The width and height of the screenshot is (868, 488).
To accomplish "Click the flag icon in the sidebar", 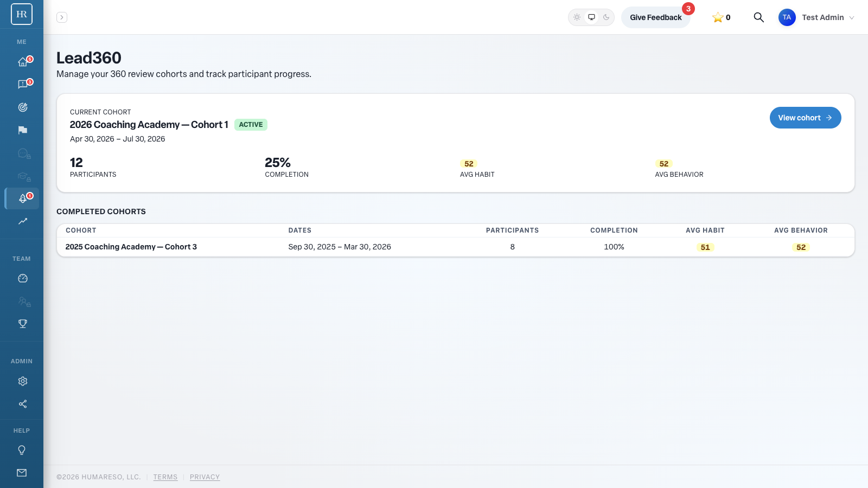I will [x=22, y=130].
